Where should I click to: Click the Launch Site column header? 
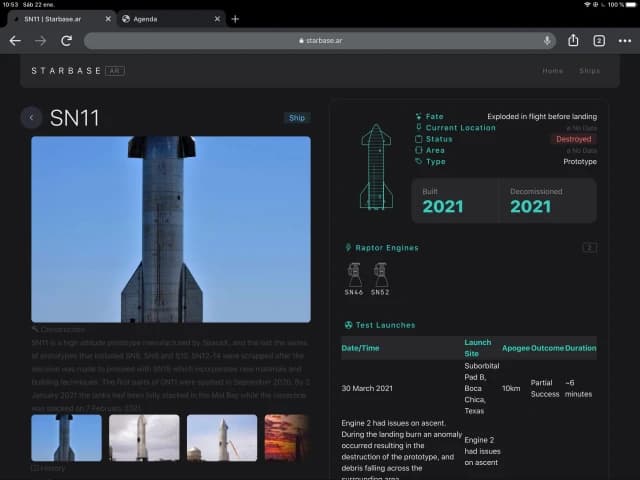point(478,348)
